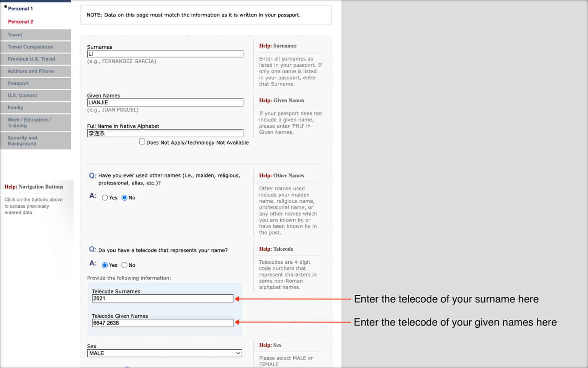Open Address and Phone section
The width and height of the screenshot is (588, 368).
31,71
